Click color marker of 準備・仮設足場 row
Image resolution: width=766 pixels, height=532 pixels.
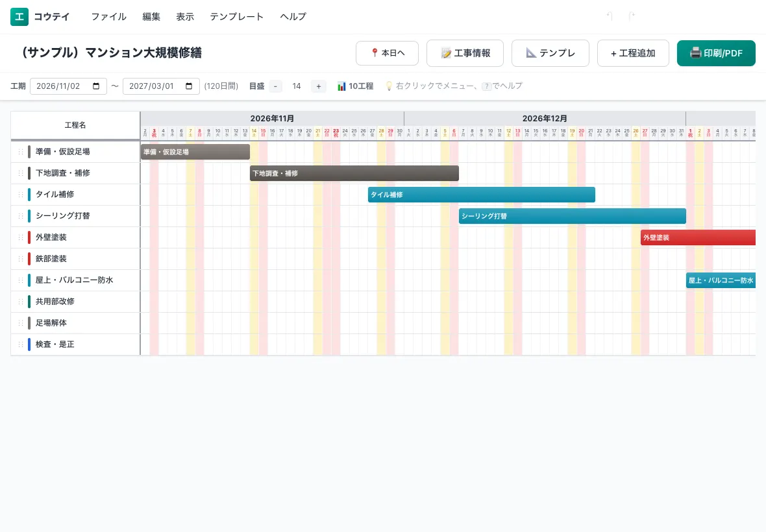29,151
